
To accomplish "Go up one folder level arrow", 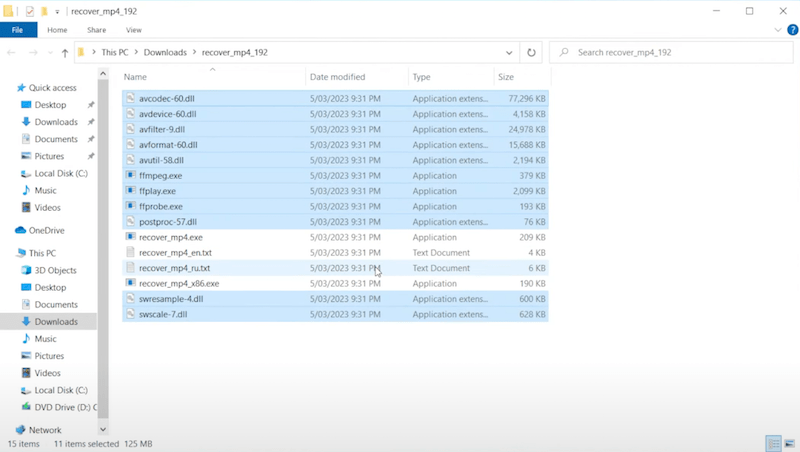I will click(x=65, y=53).
